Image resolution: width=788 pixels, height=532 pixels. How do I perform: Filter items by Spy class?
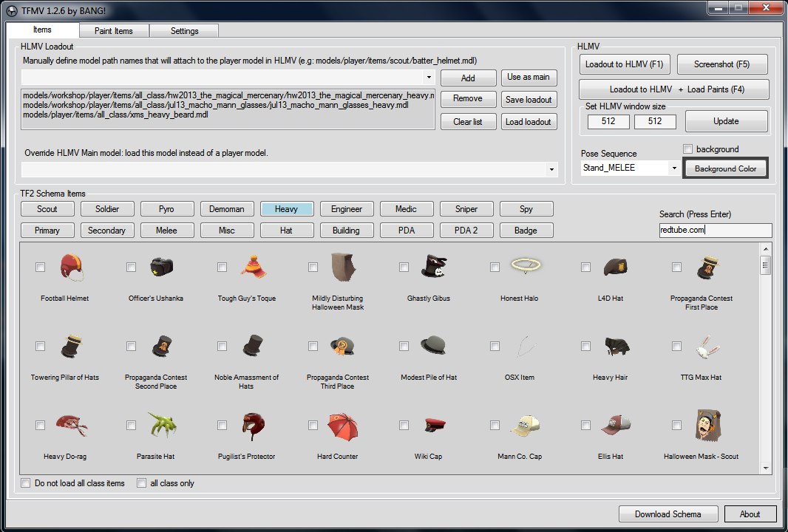[526, 209]
